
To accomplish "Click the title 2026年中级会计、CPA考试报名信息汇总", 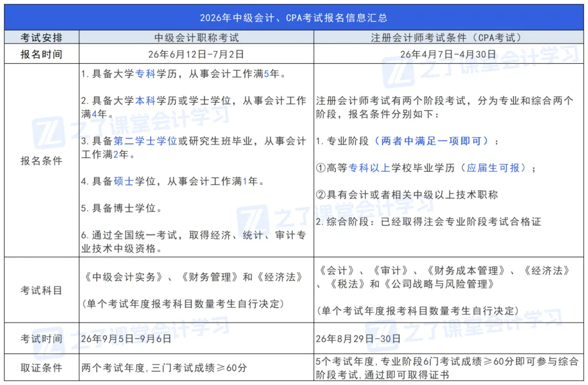I will (293, 17).
